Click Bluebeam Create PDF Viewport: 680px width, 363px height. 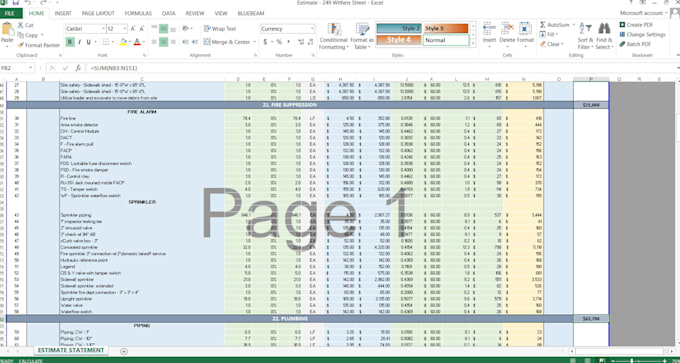tap(636, 25)
